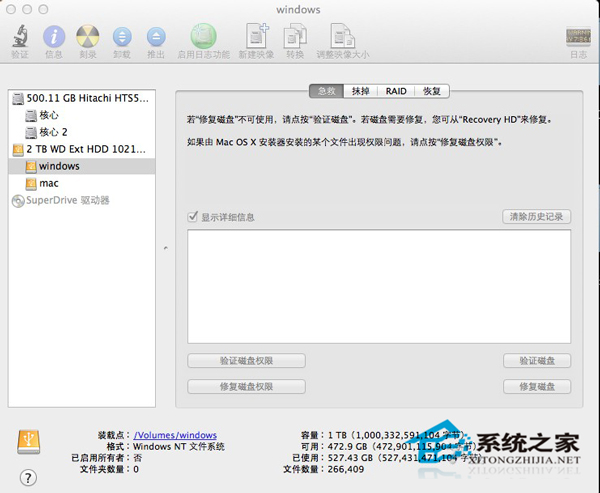This screenshot has width=600, height=493.
Task: Switch to the RAID tab
Action: 396,91
